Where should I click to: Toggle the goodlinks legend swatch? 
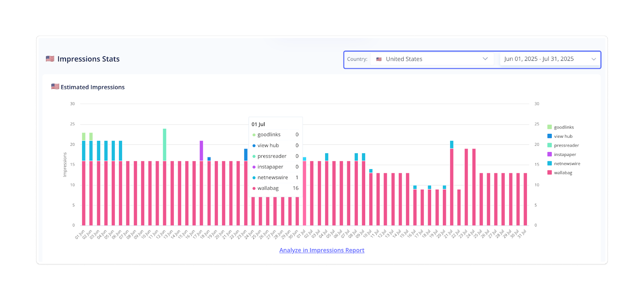[x=549, y=127]
